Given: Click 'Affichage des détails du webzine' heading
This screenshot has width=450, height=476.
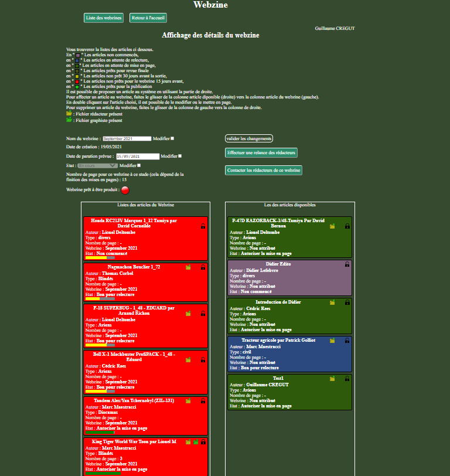Looking at the screenshot, I should pos(210,35).
